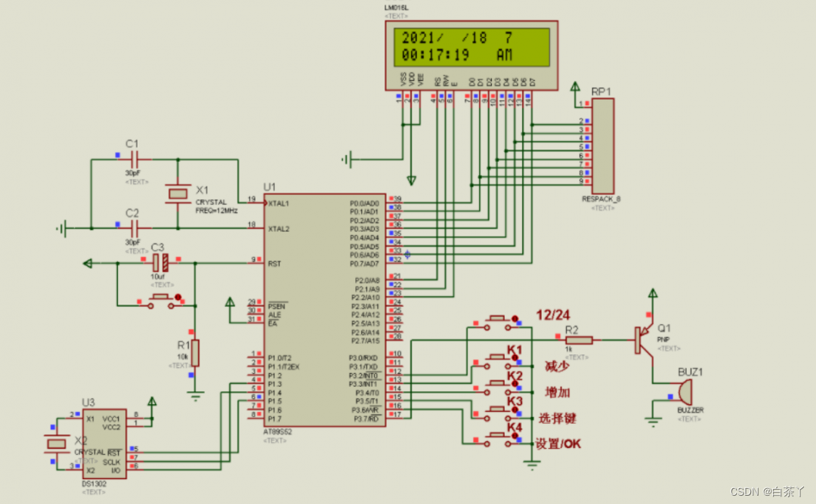This screenshot has height=504, width=816.
Task: Select the X2 crystal beside DS1302
Action: pyautogui.click(x=56, y=444)
